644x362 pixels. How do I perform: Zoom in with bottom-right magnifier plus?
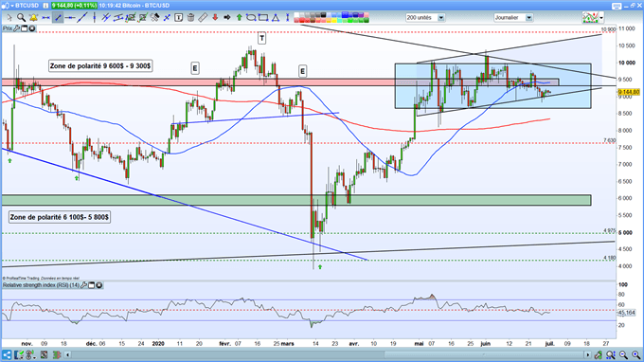coord(636,354)
